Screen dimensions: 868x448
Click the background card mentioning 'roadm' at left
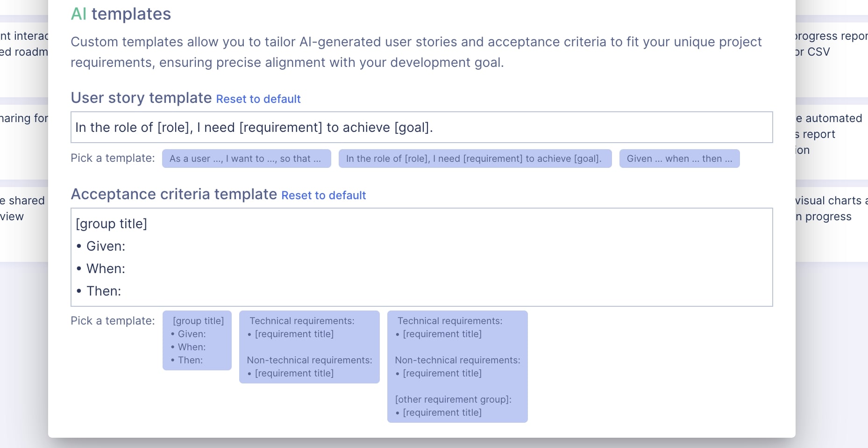pyautogui.click(x=23, y=51)
